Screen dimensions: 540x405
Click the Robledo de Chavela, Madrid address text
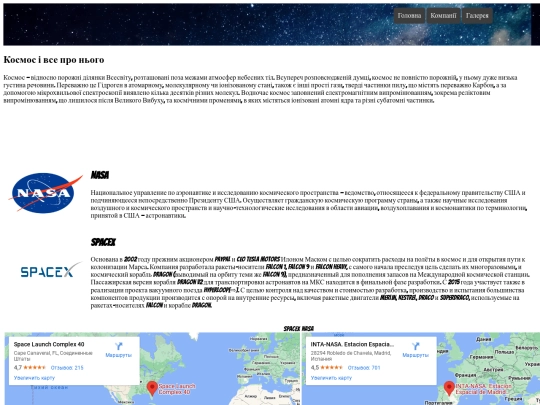click(x=351, y=356)
